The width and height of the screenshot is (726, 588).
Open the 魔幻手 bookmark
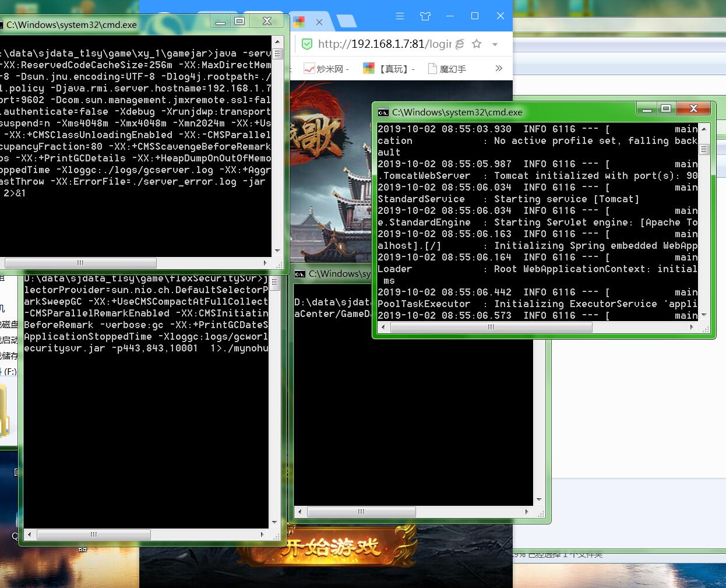point(447,69)
